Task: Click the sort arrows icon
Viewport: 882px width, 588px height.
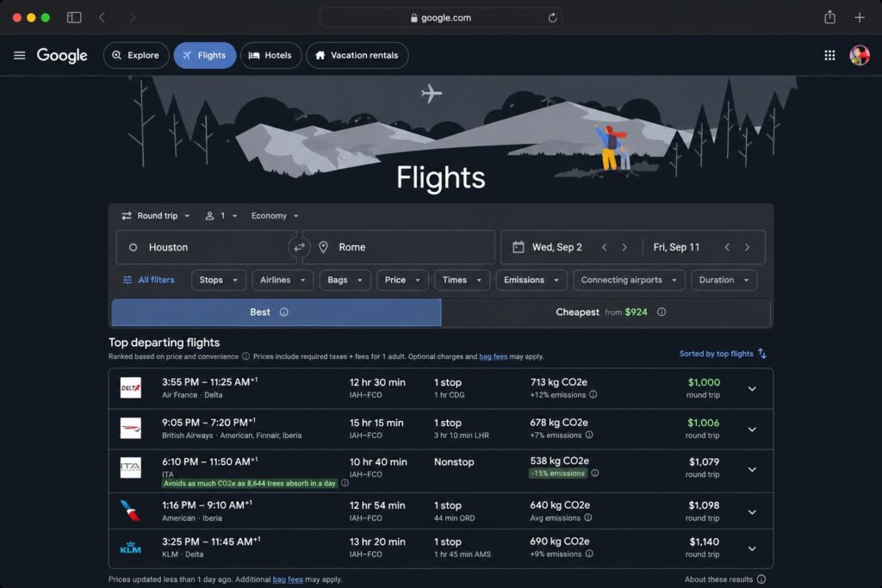Action: coord(762,354)
